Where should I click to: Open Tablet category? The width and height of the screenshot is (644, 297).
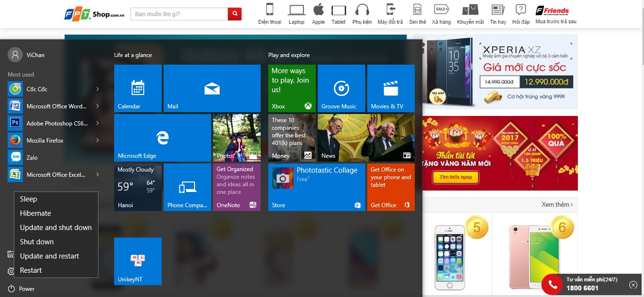(339, 14)
